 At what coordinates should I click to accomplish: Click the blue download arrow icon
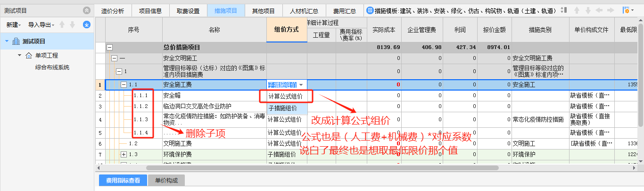coord(87,25)
